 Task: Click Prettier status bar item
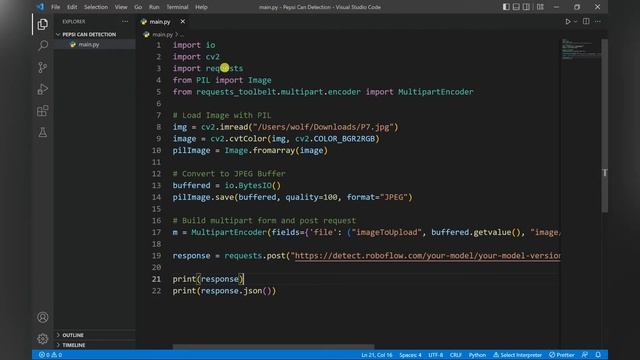(x=562, y=355)
